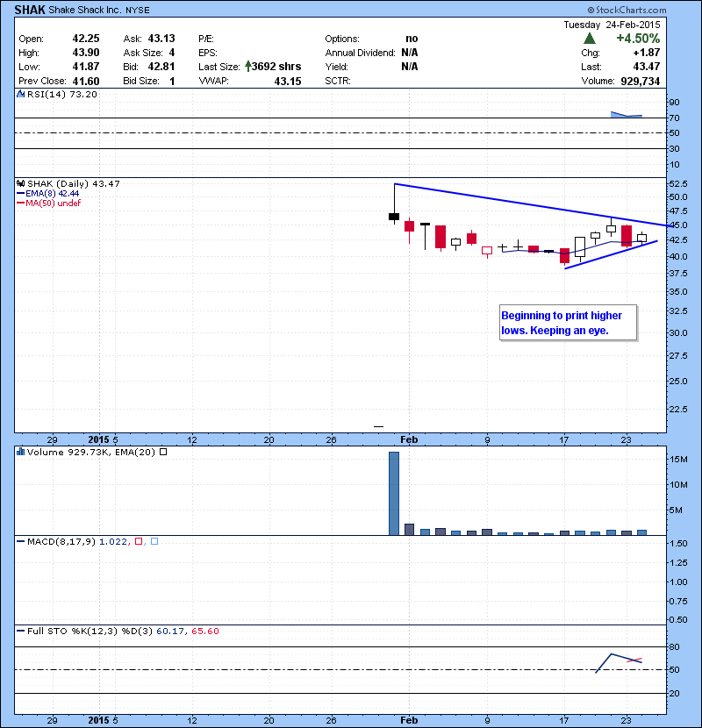Click the SHAK (Daily) 43.47 chart title
Viewport: 702px width, 728px height.
[x=74, y=183]
